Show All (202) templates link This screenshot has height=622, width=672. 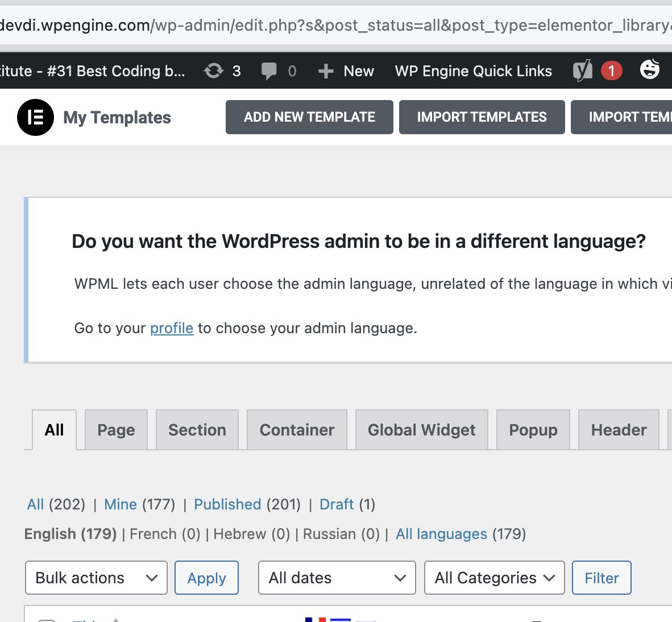pyautogui.click(x=36, y=504)
